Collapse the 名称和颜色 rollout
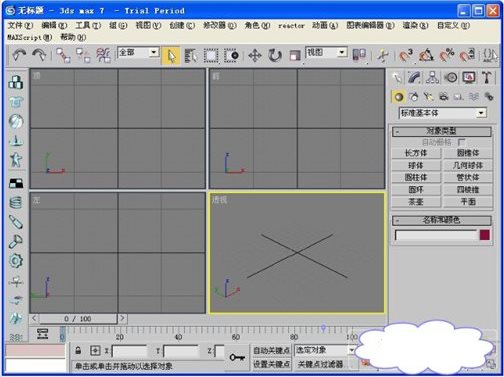This screenshot has width=504, height=377. click(x=441, y=220)
